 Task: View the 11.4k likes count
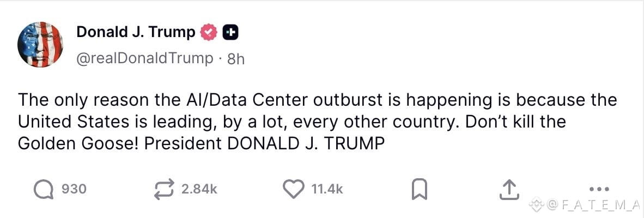pos(327,189)
